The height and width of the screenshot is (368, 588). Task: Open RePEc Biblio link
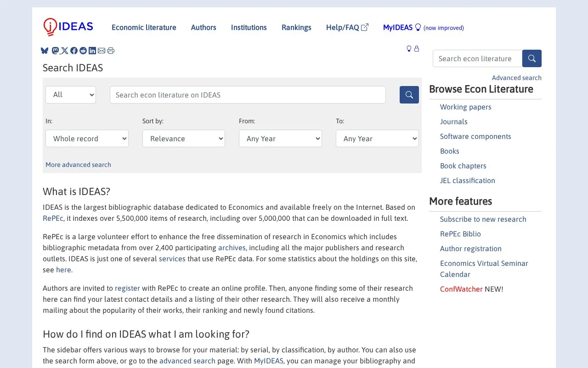tap(460, 234)
